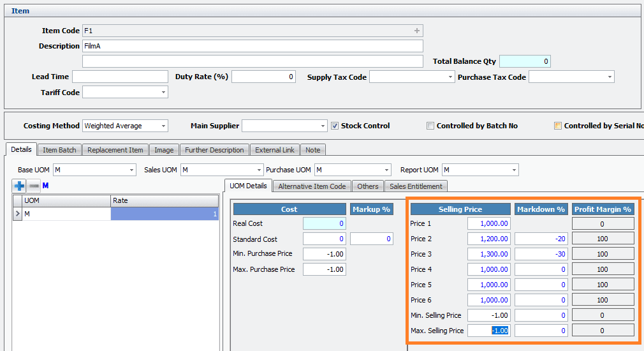Switch to the Item Batch tab
This screenshot has width=644, height=351.
pyautogui.click(x=59, y=150)
